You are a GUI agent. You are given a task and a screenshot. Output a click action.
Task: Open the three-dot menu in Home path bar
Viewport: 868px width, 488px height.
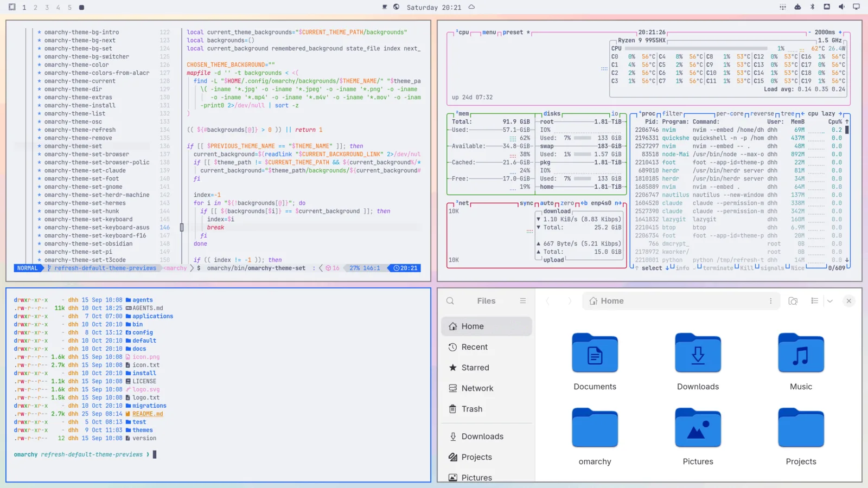pyautogui.click(x=770, y=301)
